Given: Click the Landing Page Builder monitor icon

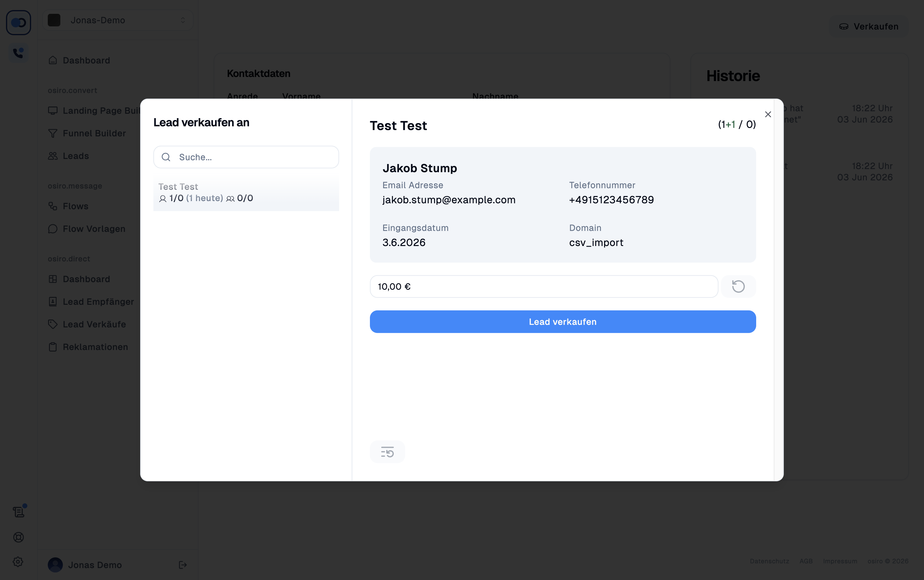Looking at the screenshot, I should tap(52, 111).
